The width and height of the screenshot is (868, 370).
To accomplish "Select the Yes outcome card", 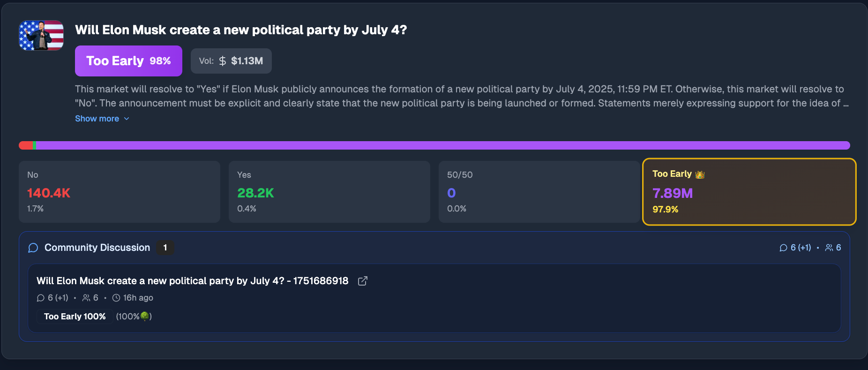I will [x=329, y=192].
